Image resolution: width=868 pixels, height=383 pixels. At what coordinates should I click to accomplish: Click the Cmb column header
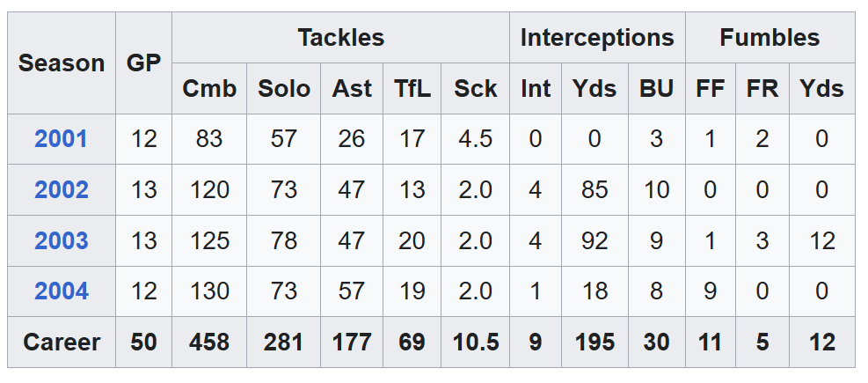[209, 89]
